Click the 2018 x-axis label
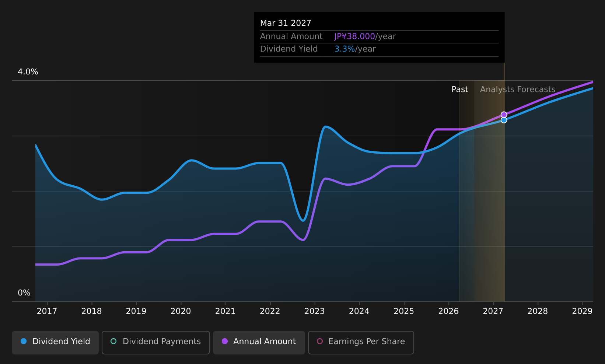 coord(91,311)
